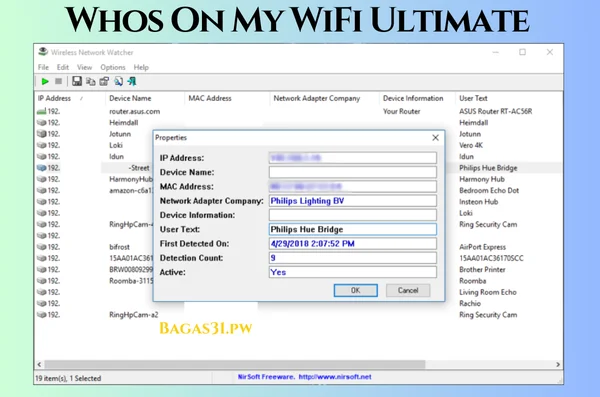
Task: Click the device icon in the RingHpCam-a2 row
Action: (x=42, y=315)
